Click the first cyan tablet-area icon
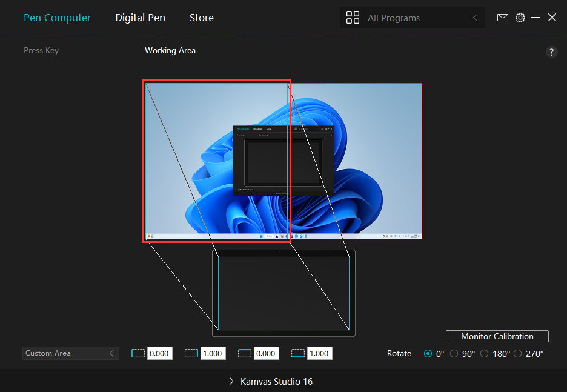 tap(244, 353)
